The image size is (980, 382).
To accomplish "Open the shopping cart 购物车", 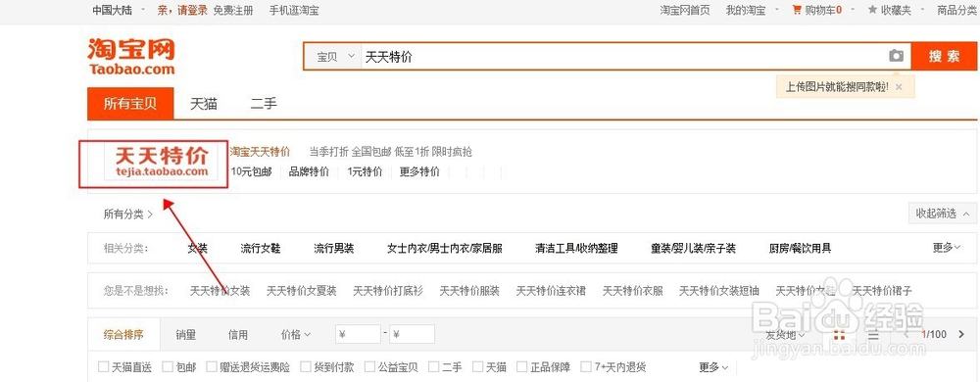I will [816, 10].
